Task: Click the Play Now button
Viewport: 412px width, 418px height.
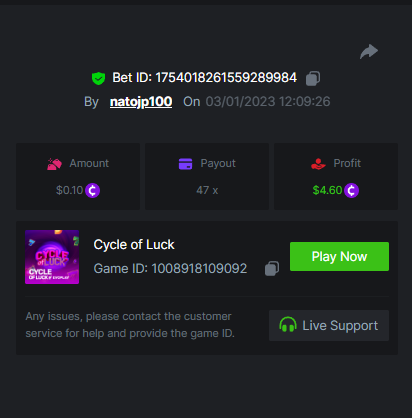Action: pyautogui.click(x=339, y=256)
